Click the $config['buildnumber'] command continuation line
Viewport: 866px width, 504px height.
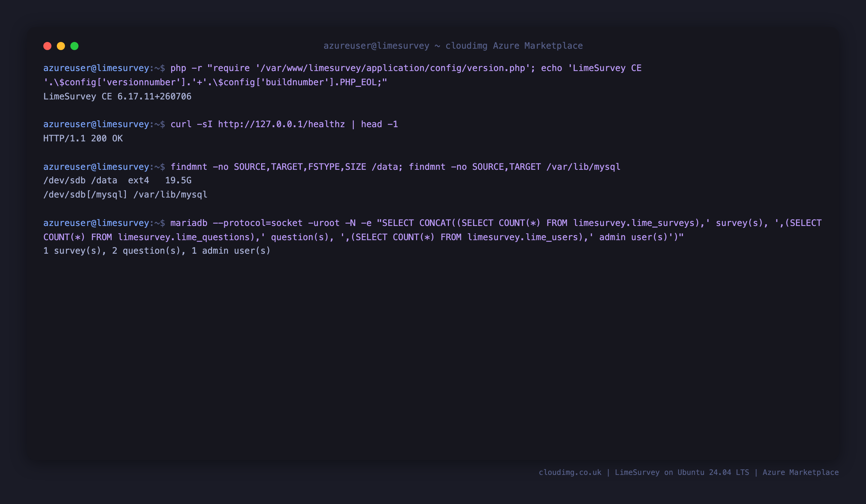[x=215, y=83]
